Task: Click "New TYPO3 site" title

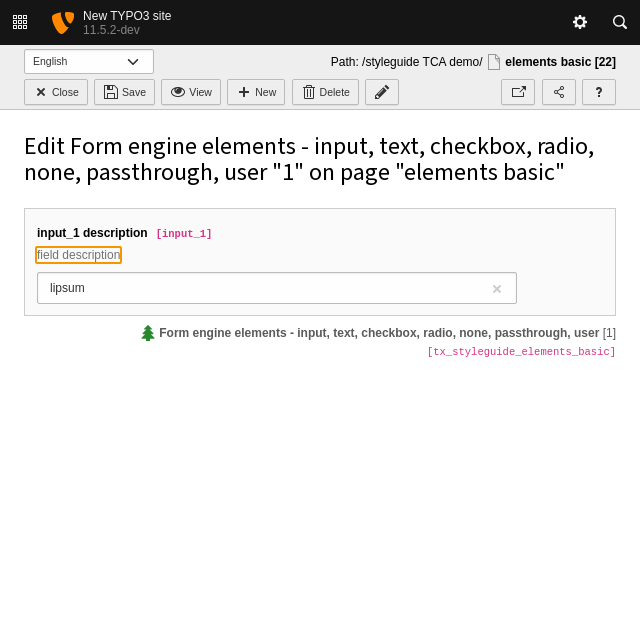Action: coord(127,16)
